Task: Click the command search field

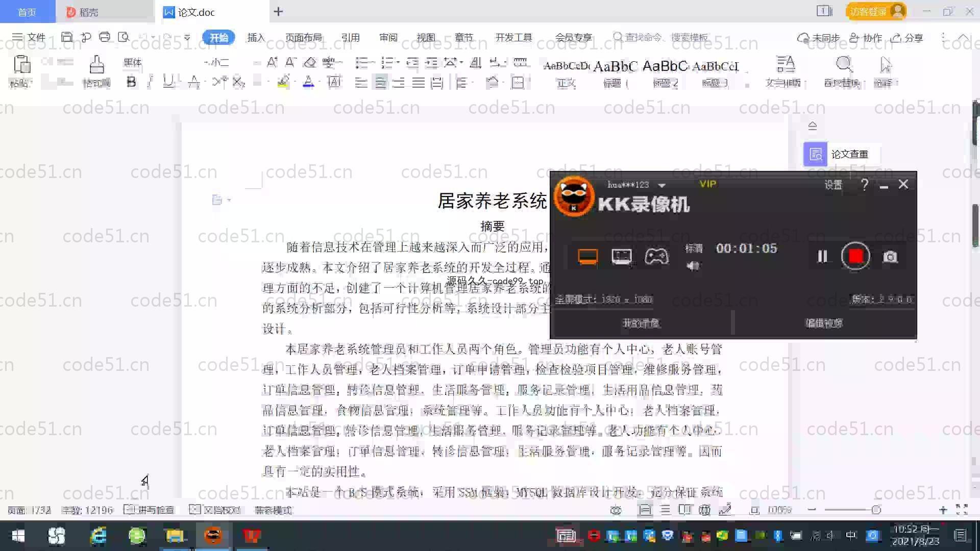Action: tap(661, 37)
